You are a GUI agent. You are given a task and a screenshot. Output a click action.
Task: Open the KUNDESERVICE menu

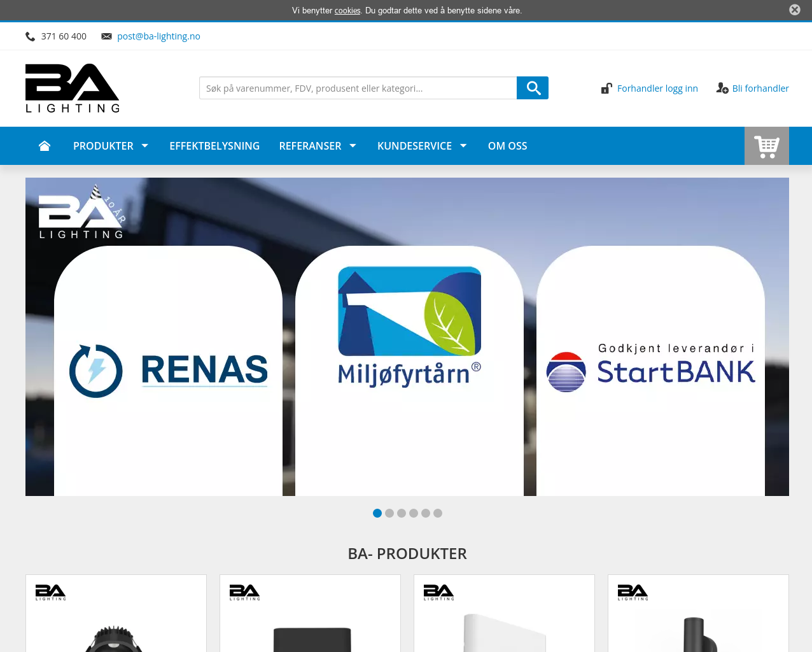pos(414,146)
